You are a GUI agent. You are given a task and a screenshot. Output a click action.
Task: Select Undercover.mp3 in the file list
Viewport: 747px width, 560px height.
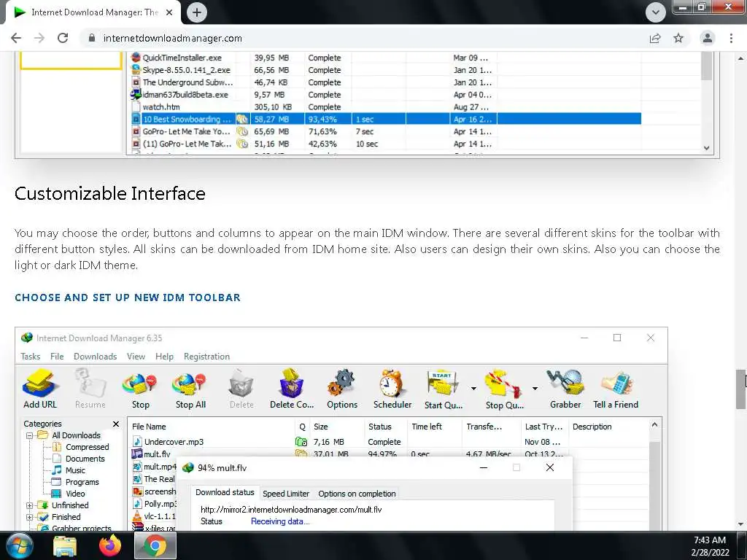pos(174,442)
